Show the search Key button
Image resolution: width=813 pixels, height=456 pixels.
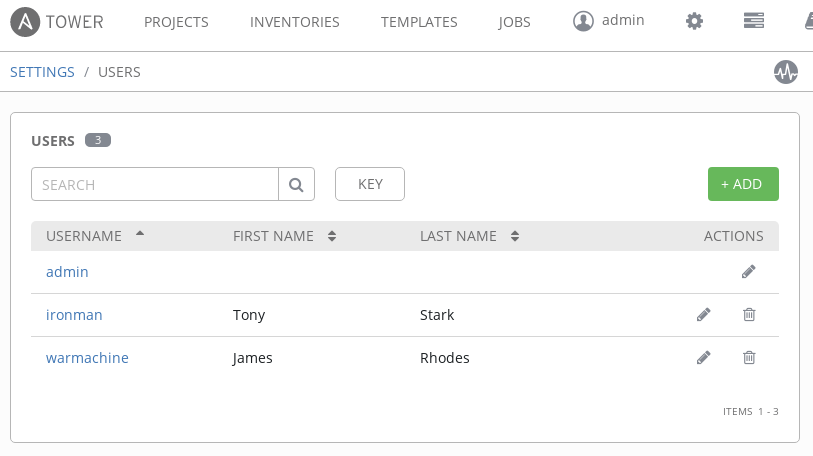click(x=370, y=184)
